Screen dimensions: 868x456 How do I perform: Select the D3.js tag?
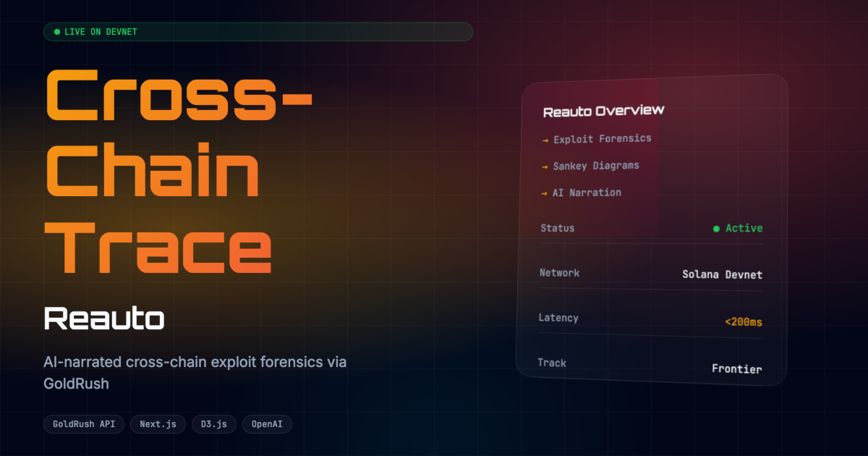(x=214, y=424)
